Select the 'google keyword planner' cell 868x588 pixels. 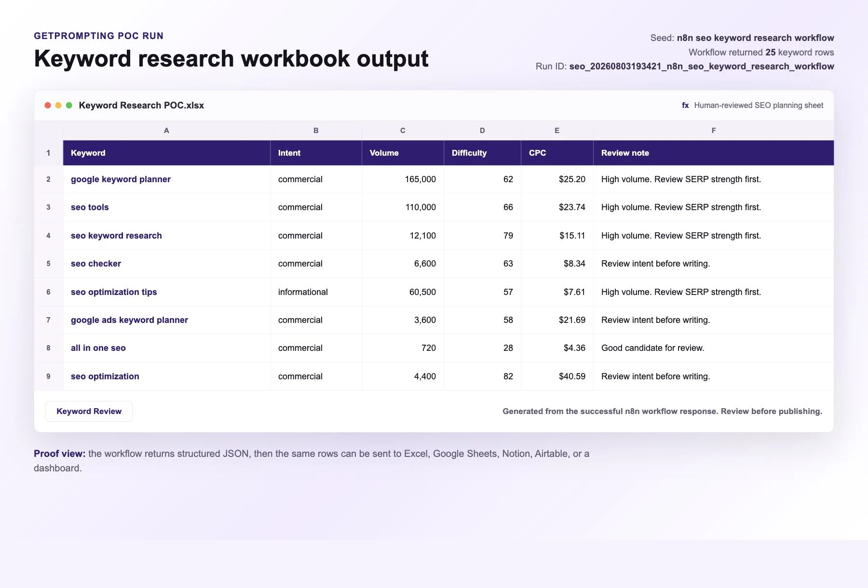pyautogui.click(x=166, y=179)
